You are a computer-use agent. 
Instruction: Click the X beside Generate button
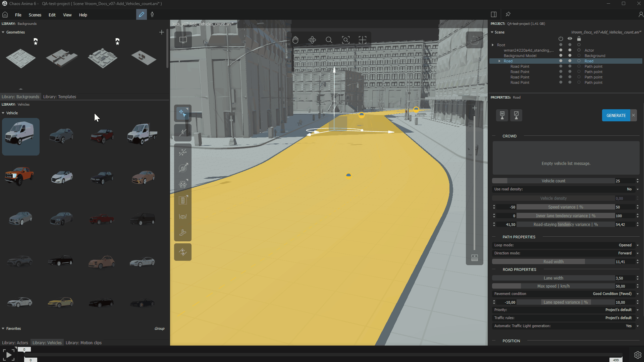[x=633, y=115]
